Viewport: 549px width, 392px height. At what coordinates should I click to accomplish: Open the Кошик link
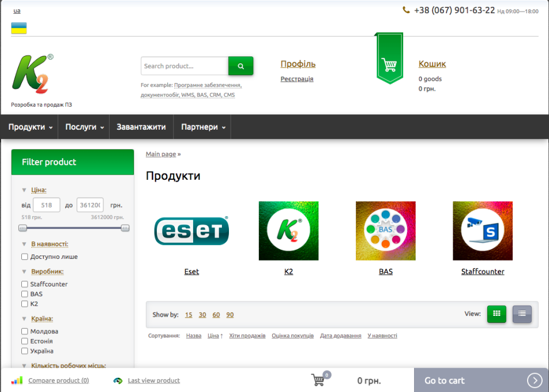point(433,64)
